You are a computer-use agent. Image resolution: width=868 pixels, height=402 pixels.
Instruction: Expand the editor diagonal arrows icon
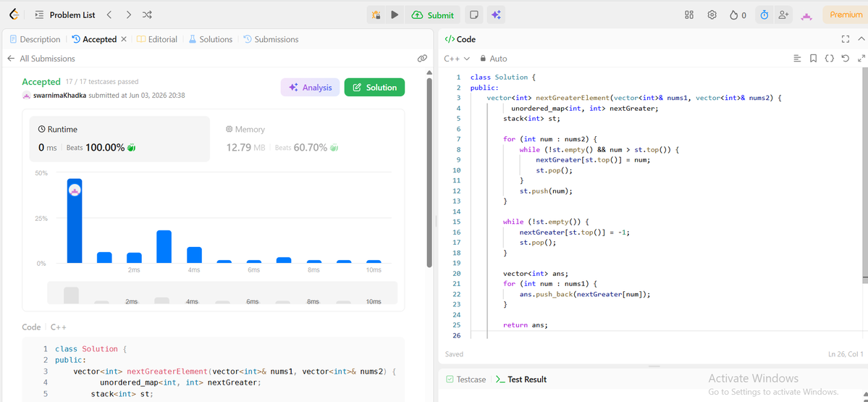[861, 58]
